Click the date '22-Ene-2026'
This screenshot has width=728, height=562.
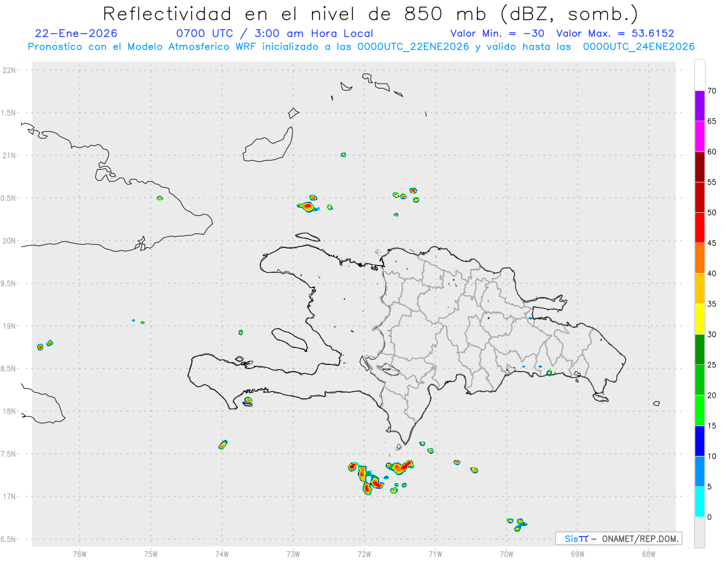[x=76, y=33]
